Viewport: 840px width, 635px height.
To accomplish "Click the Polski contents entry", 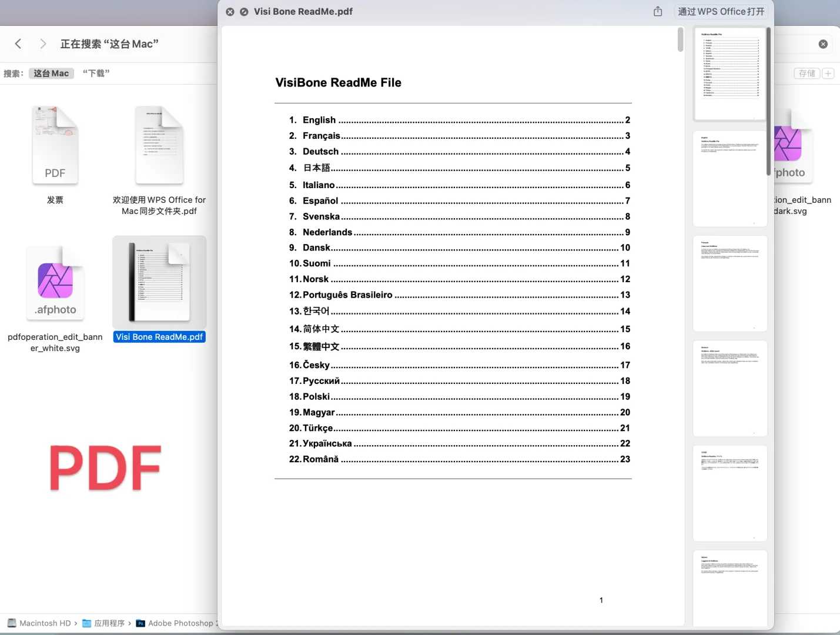I will (459, 397).
